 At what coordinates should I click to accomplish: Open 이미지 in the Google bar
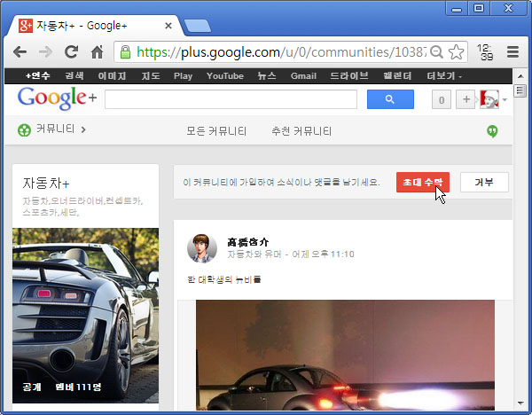tap(112, 76)
